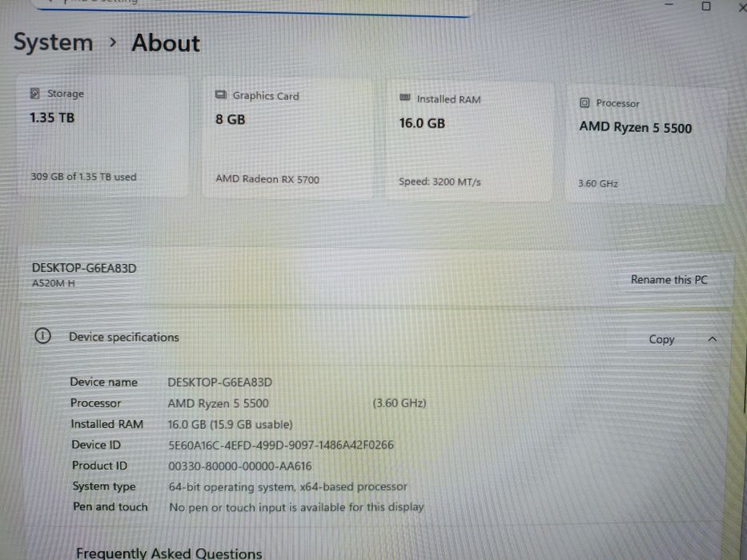Select the 3.60 GHz text in Processor card
Screen dimensions: 747x560
[x=598, y=183]
